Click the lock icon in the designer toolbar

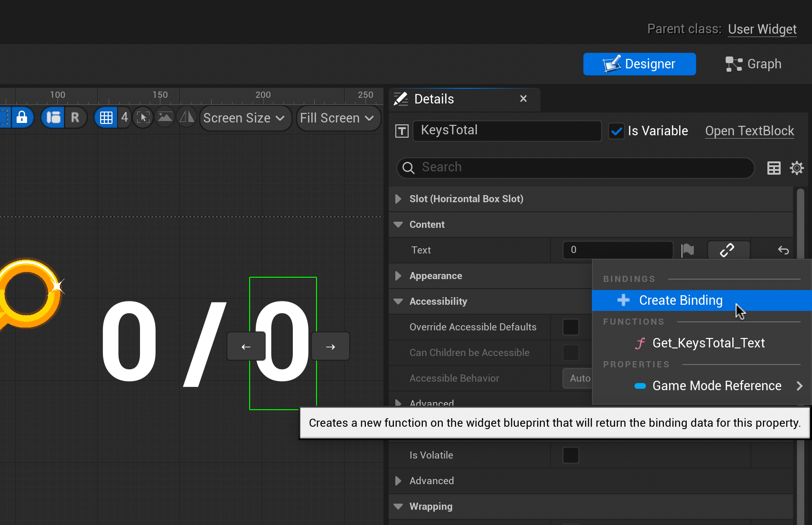[x=22, y=117]
